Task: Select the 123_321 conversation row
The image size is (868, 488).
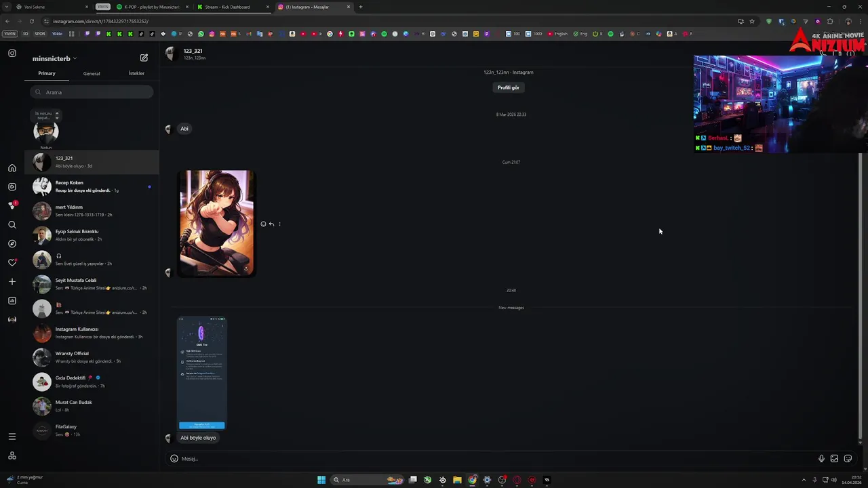Action: [92, 162]
